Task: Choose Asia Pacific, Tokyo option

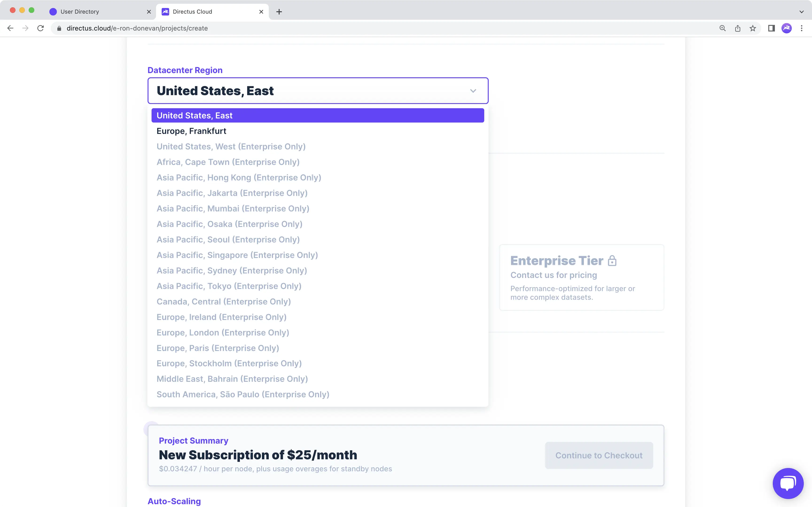Action: point(229,286)
